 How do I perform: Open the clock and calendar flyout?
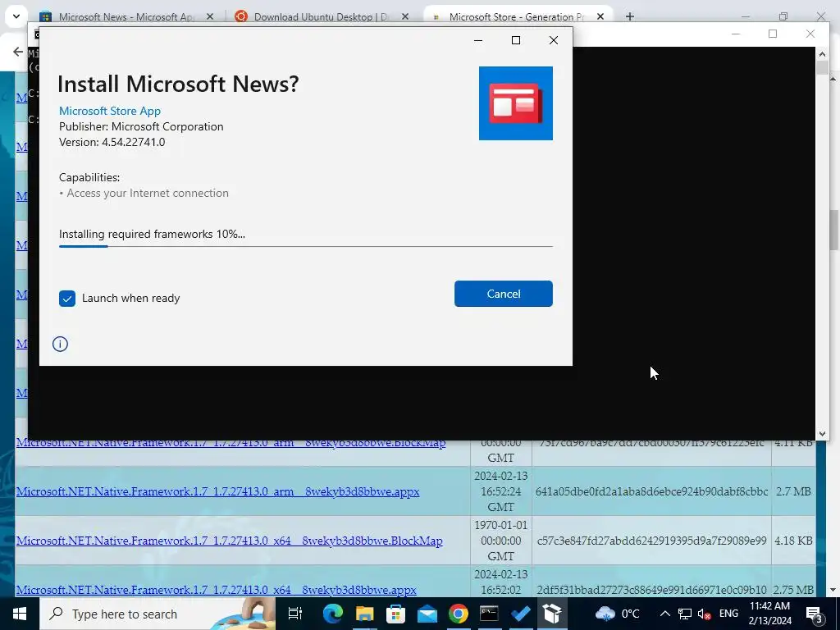(769, 614)
